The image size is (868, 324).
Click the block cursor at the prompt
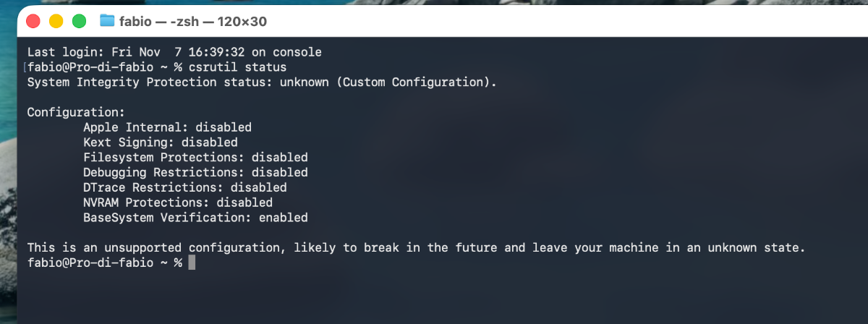[192, 263]
